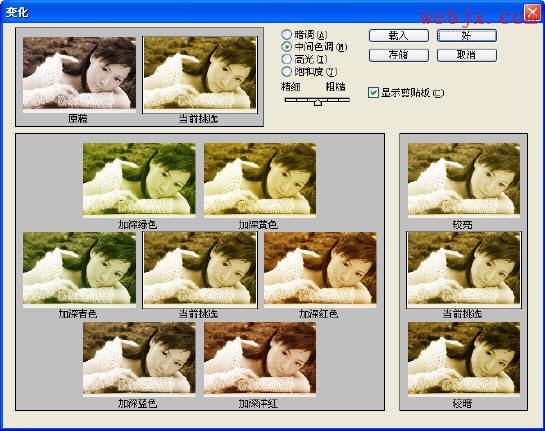Click the 载入 (Load) button
Screen dimensions: 545x431
399,35
